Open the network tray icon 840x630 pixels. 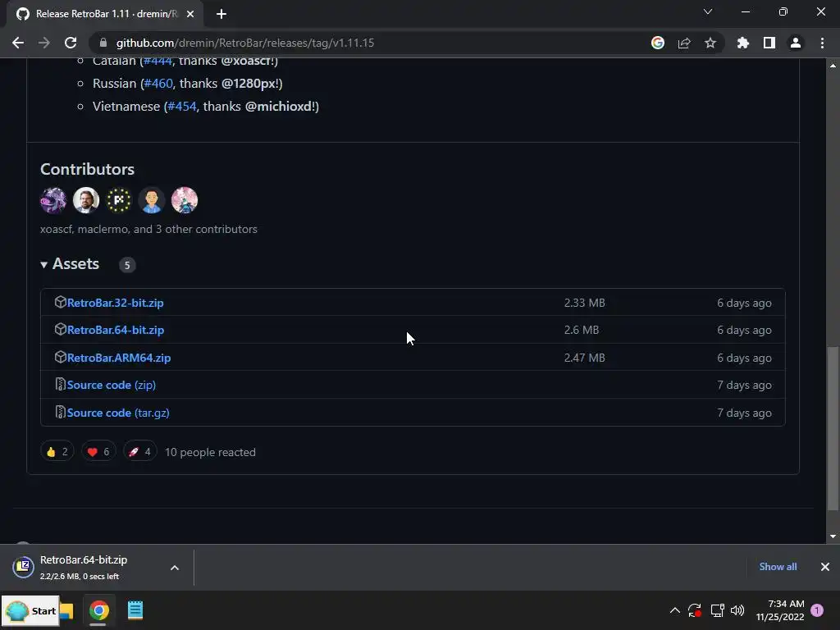click(717, 610)
